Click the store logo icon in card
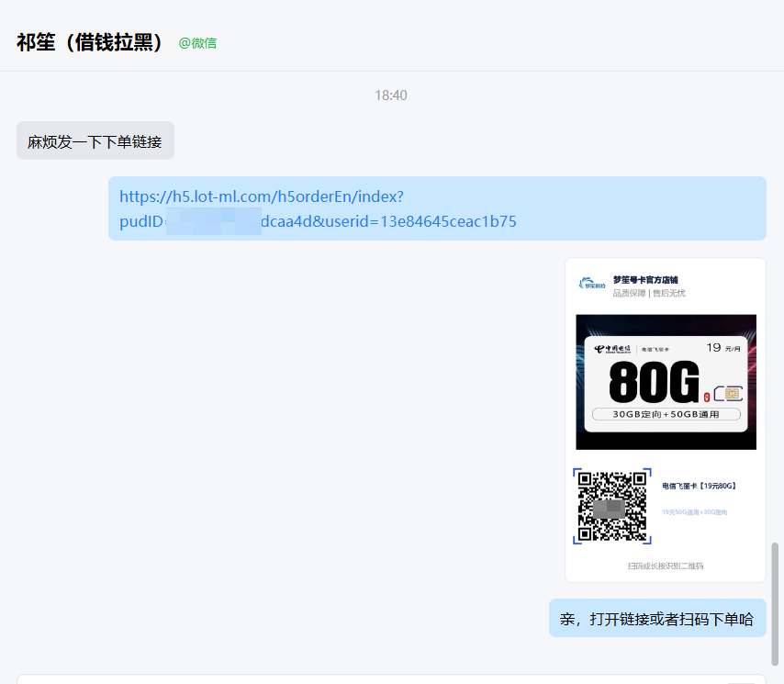 pos(592,284)
